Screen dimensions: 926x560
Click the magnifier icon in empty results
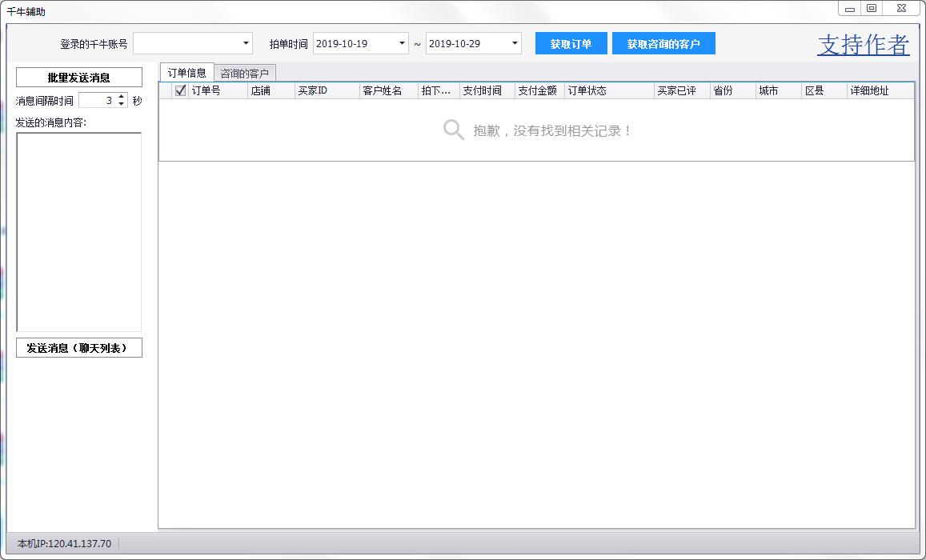(x=453, y=130)
